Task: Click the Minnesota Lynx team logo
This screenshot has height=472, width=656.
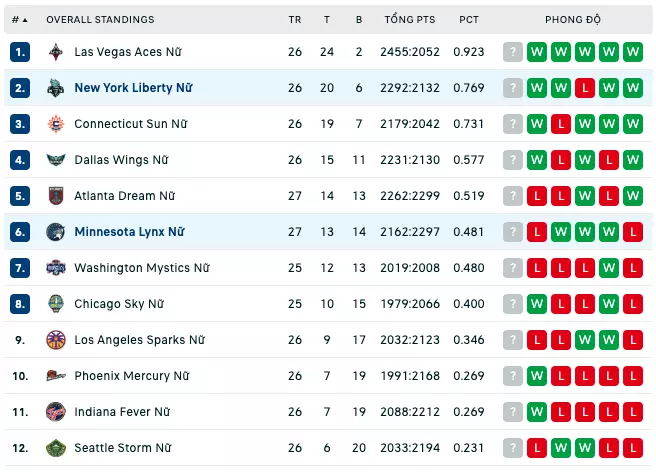Action: coord(56,232)
